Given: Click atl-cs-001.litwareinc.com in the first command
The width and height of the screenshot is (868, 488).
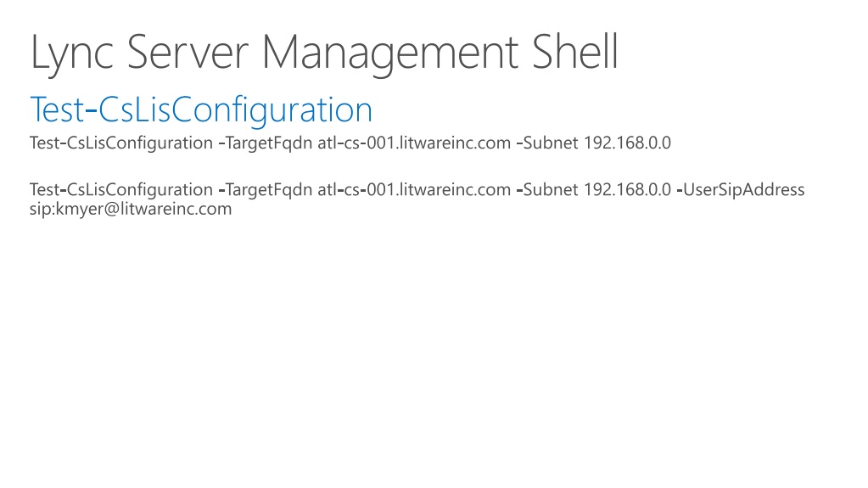Looking at the screenshot, I should (414, 143).
